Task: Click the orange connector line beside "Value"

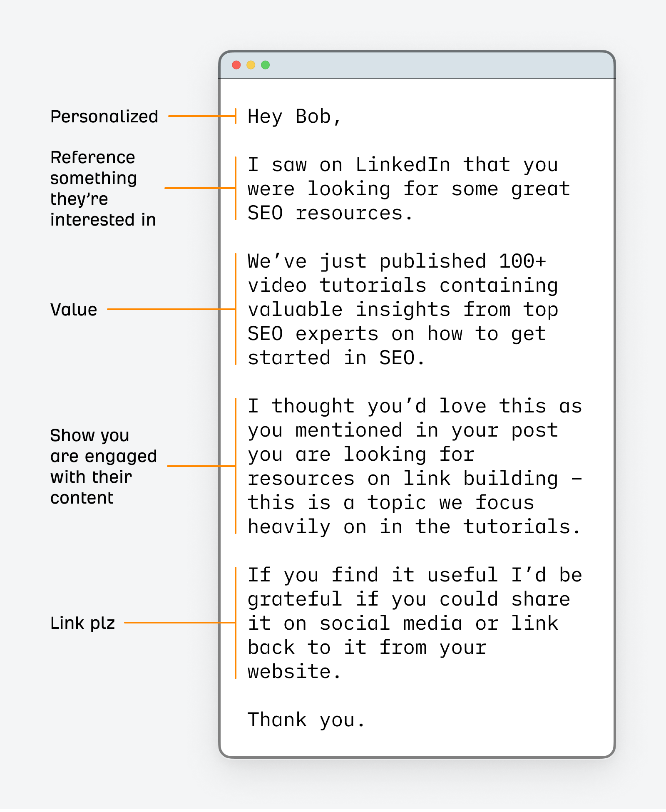Action: pos(171,309)
